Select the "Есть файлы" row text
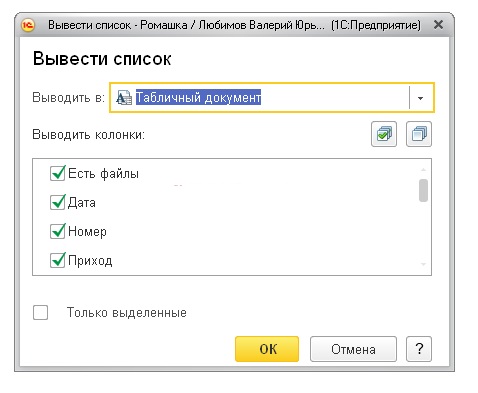This screenshot has width=478, height=393. (103, 174)
